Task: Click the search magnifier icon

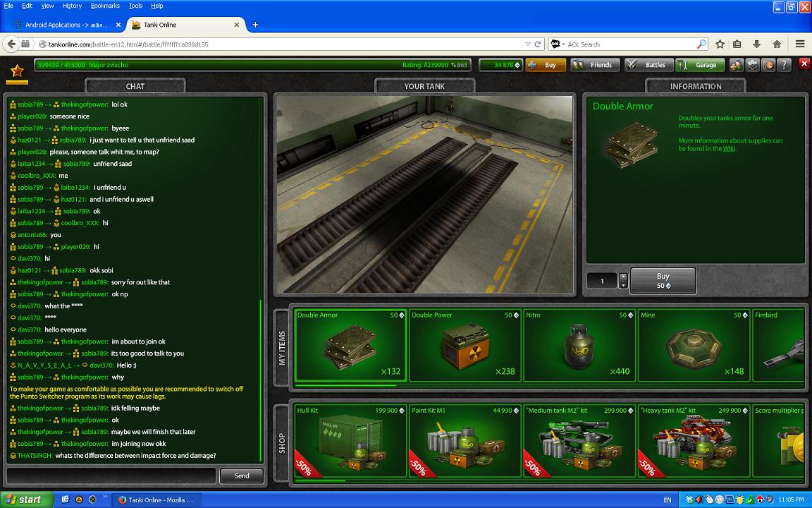Action: pos(701,44)
